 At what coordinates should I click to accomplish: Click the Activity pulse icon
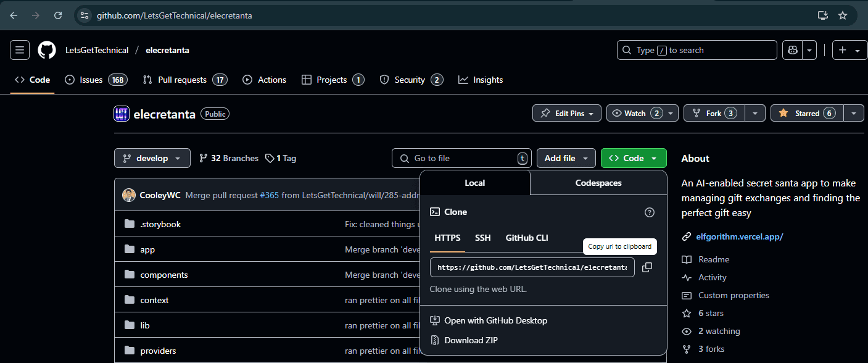click(687, 277)
